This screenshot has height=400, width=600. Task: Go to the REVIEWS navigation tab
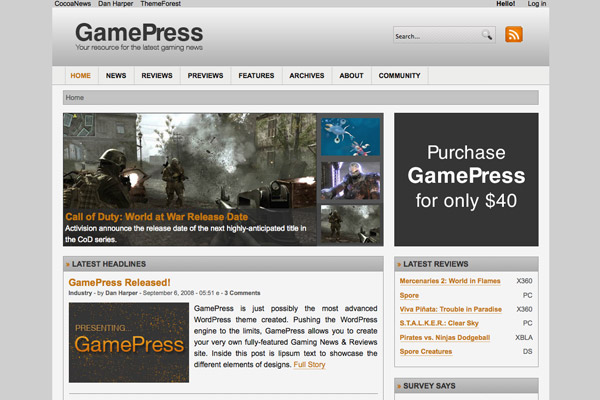pyautogui.click(x=157, y=76)
